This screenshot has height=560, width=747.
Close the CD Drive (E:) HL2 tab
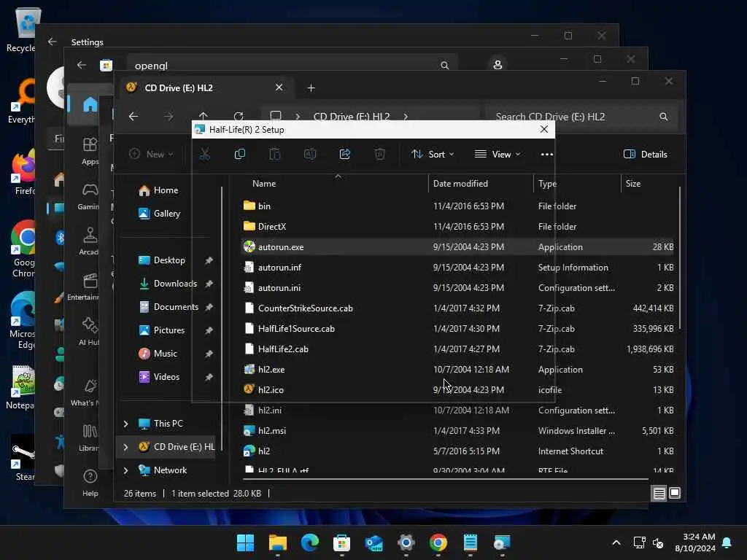pos(279,87)
